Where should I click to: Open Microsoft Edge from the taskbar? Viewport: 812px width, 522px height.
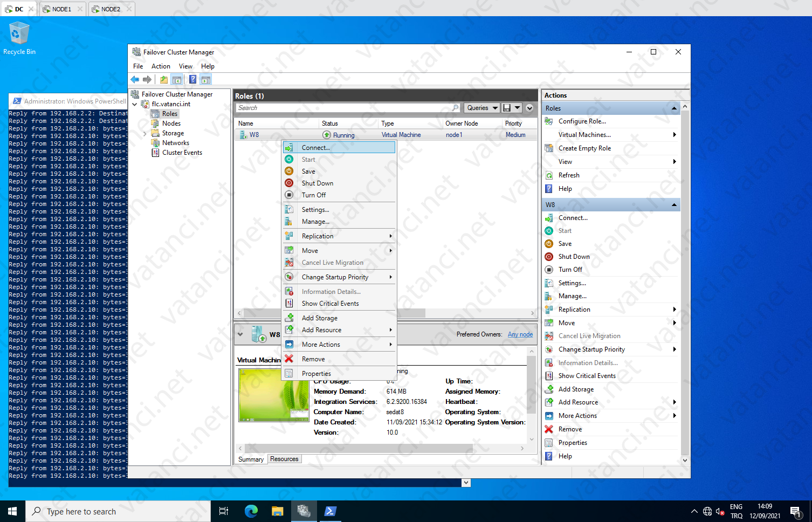(x=251, y=511)
